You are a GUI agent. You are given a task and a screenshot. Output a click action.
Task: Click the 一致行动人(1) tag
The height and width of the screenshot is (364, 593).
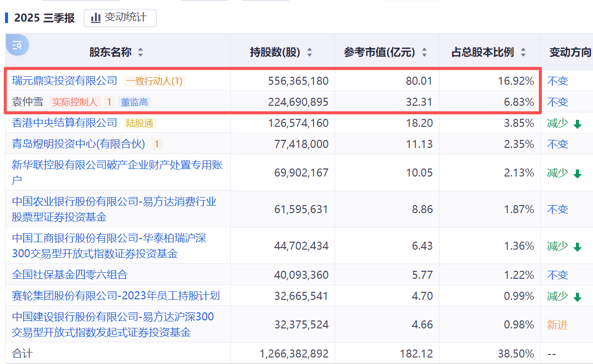point(154,81)
